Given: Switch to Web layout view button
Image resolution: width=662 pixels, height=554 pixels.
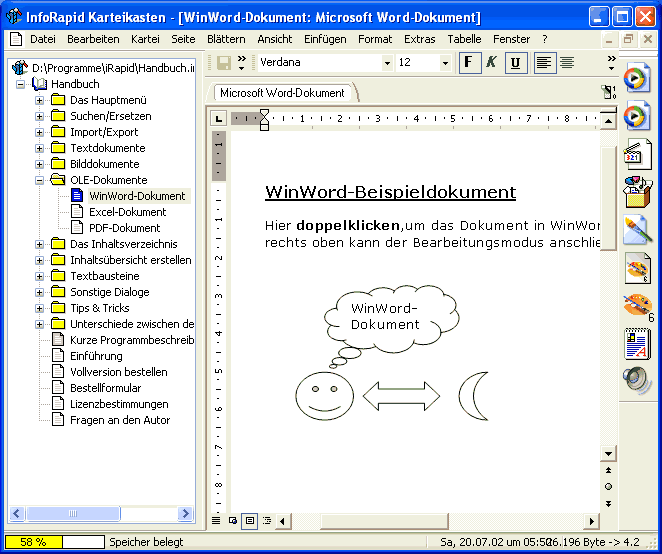Looking at the screenshot, I should [x=233, y=521].
